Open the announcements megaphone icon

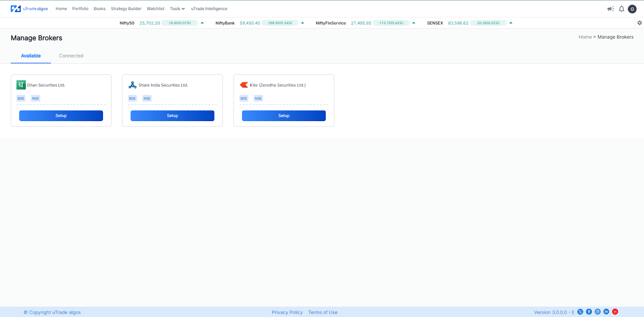pos(611,9)
